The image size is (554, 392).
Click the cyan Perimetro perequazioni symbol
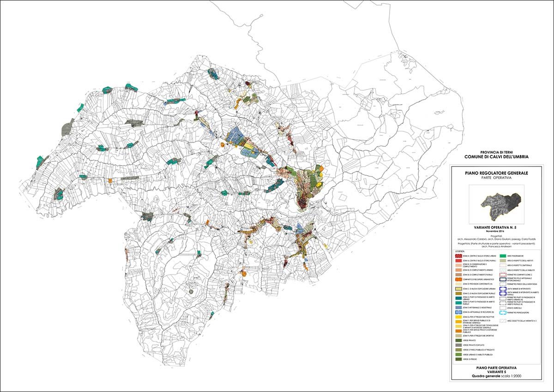coord(503,313)
